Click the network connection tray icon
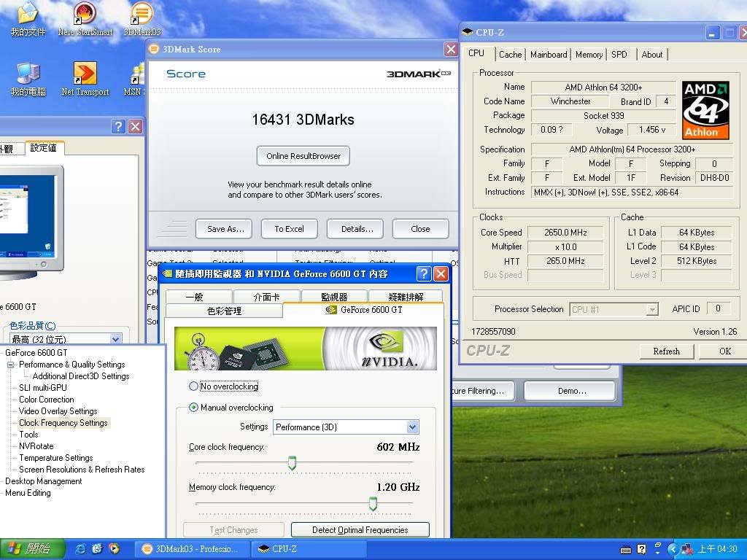Screen dimensions: 747x560 pyautogui.click(x=686, y=550)
